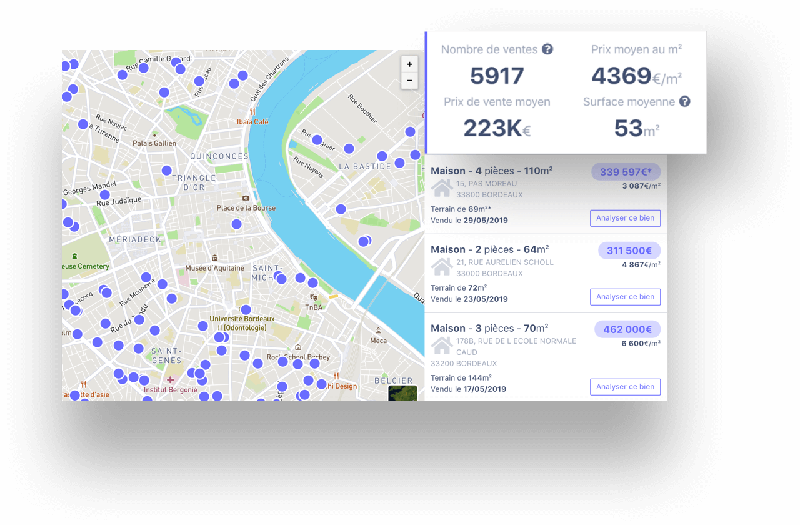Image resolution: width=800 pixels, height=525 pixels.
Task: Click house icon of 64m² Maison listing
Action: [x=441, y=267]
